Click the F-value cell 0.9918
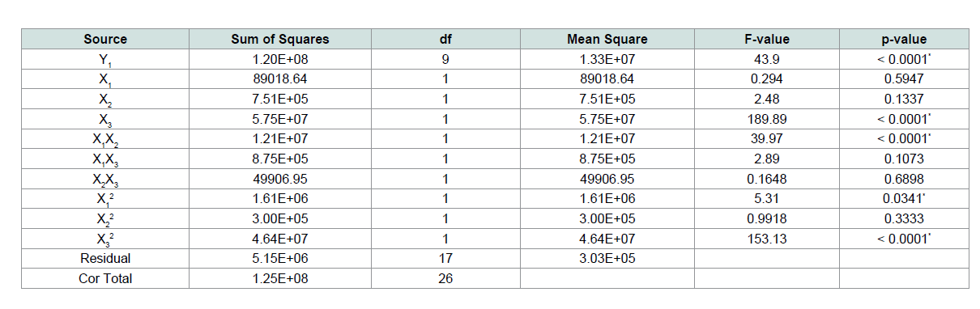Viewport: 980px width, 309px height. point(766,218)
